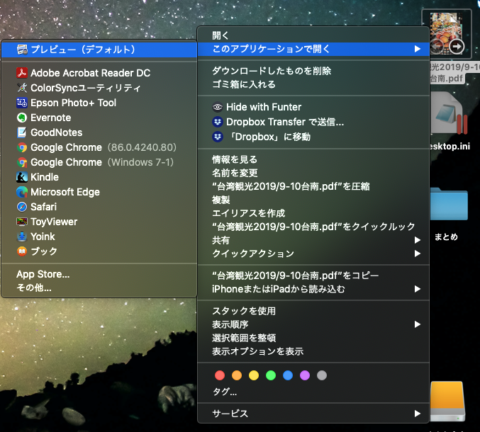Viewport: 480px width, 432px height.
Task: Expand the このアプリケーションで開く submenu arrow
Action: (x=417, y=49)
